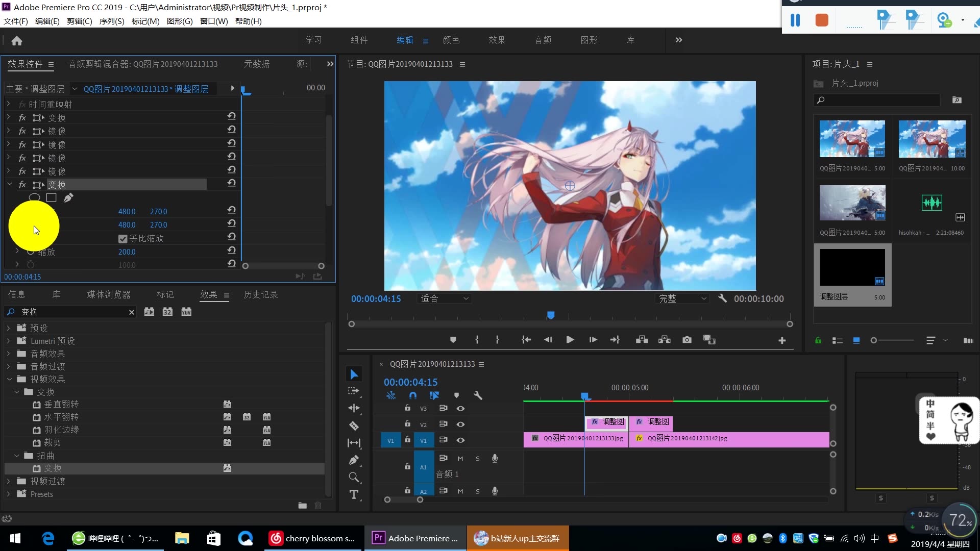Open the 完整 playback resolution dropdown

click(x=682, y=299)
